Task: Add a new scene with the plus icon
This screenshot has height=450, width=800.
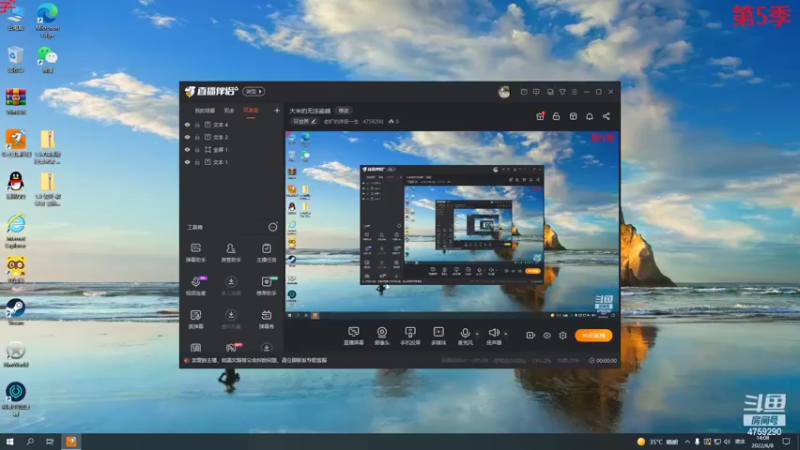Action: pyautogui.click(x=277, y=110)
